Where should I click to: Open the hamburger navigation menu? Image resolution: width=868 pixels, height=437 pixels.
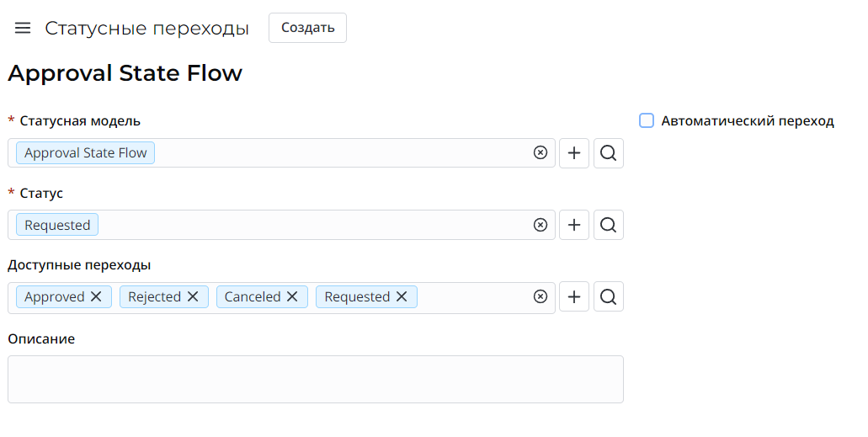[x=23, y=28]
